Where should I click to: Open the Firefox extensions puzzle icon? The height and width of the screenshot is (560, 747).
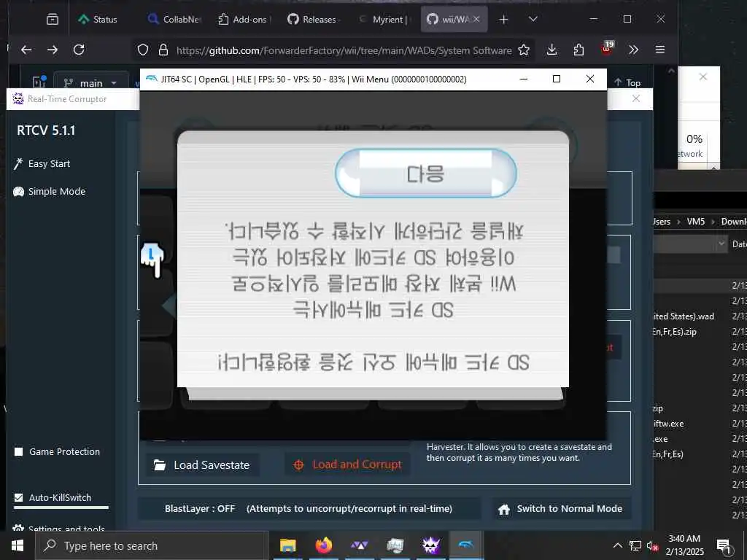[x=578, y=50]
